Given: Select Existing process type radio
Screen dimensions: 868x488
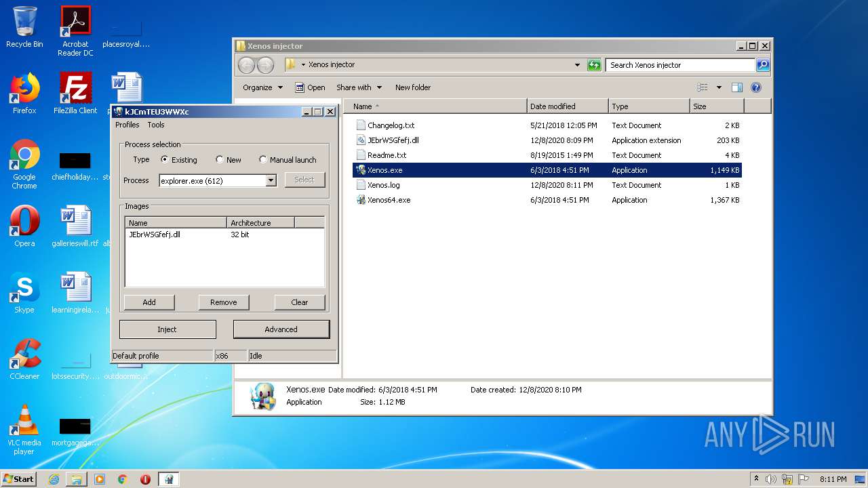Looking at the screenshot, I should click(x=165, y=160).
